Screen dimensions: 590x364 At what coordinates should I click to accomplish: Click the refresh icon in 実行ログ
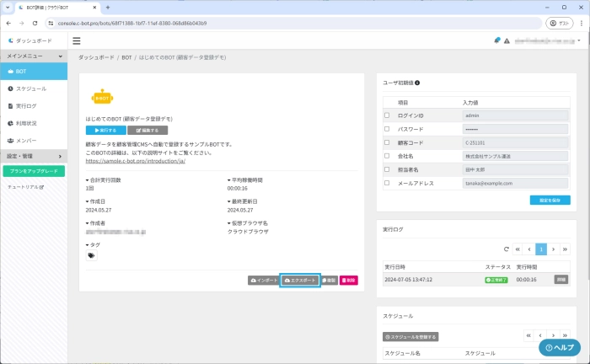click(506, 249)
